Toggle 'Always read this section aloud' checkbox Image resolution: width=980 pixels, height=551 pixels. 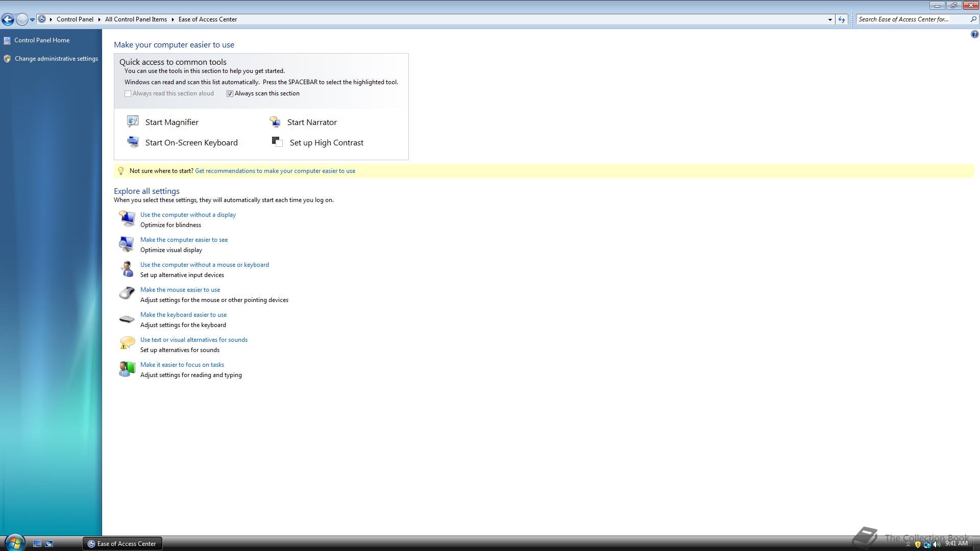coord(128,93)
